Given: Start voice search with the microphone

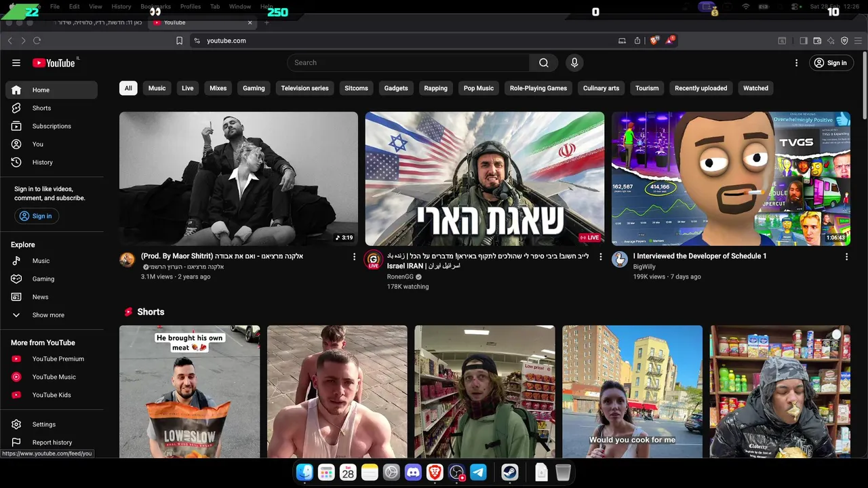Looking at the screenshot, I should (574, 62).
